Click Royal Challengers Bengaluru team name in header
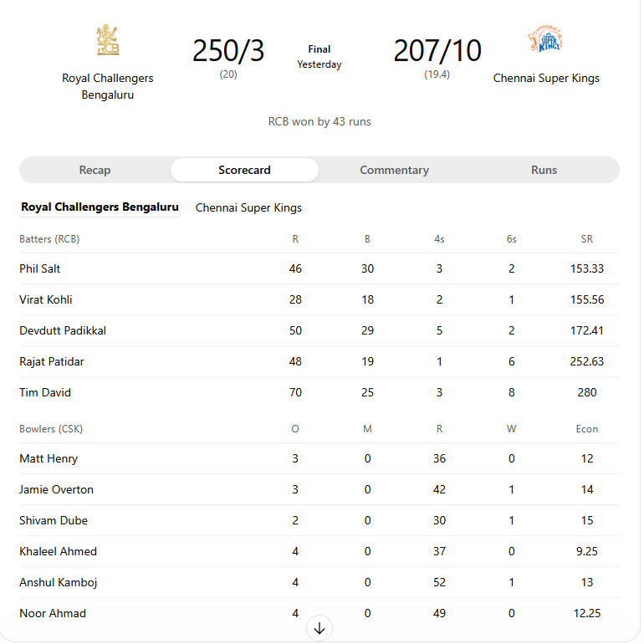This screenshot has height=644, width=644. pos(108,86)
